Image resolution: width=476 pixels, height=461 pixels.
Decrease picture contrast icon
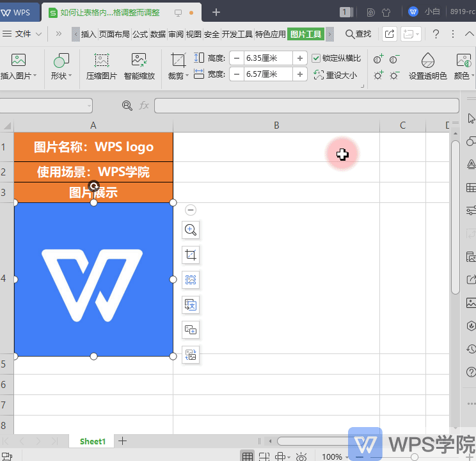[x=394, y=59]
